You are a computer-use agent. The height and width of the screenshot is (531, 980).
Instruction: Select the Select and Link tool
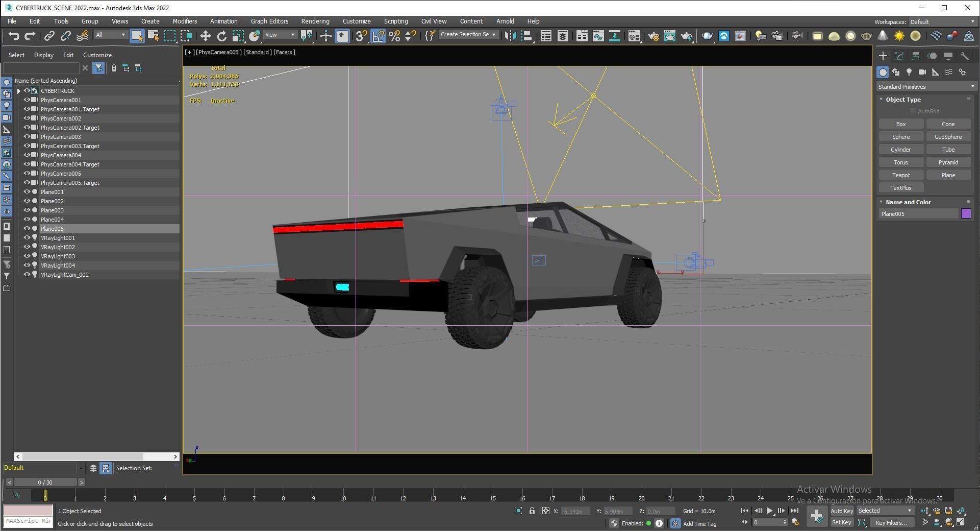click(x=49, y=36)
